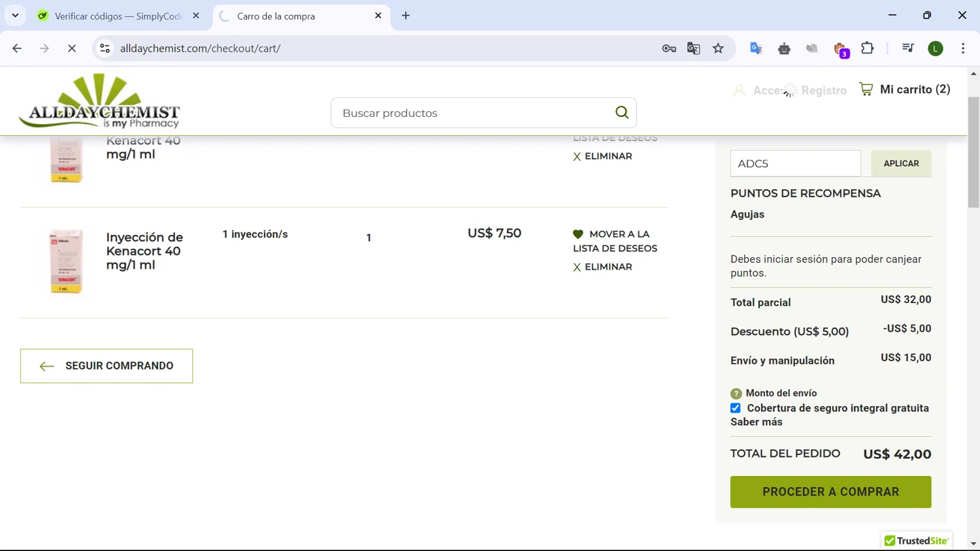
Task: Click the top Kenacort product thumbnail
Action: click(x=66, y=161)
